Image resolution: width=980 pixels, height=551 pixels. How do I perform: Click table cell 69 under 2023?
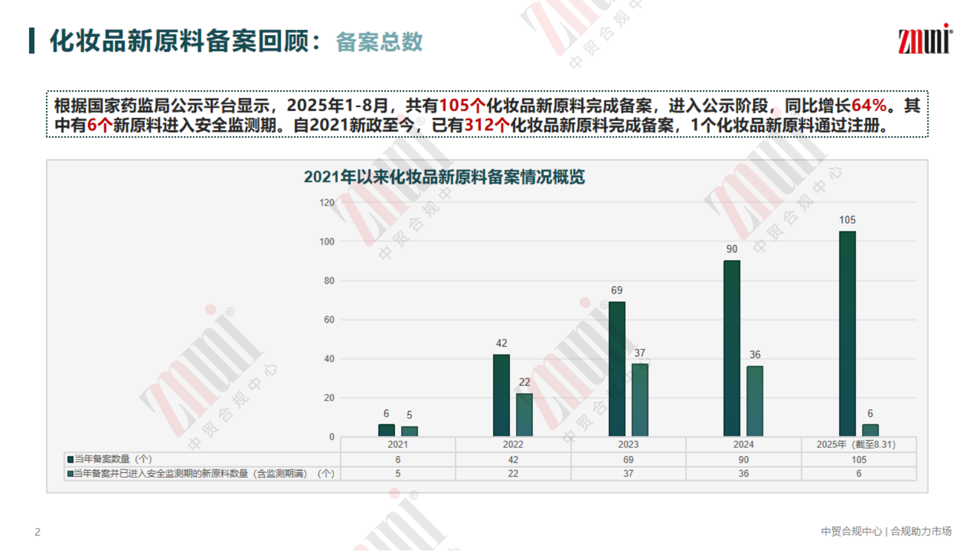coord(628,460)
